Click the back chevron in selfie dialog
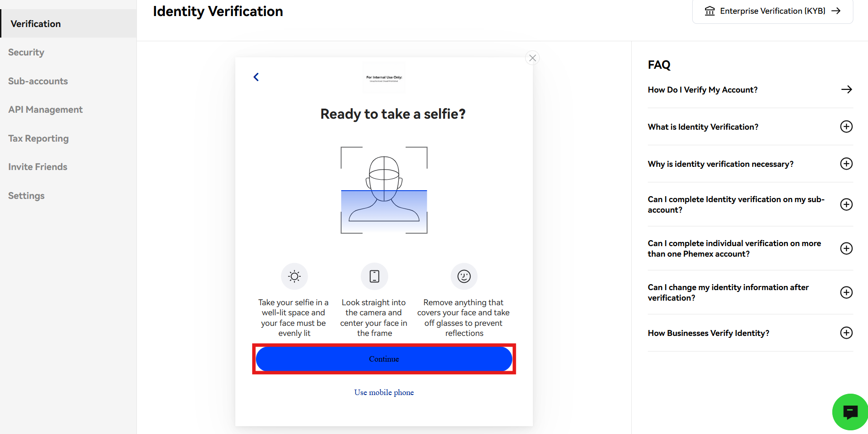Image resolution: width=868 pixels, height=434 pixels. 256,77
